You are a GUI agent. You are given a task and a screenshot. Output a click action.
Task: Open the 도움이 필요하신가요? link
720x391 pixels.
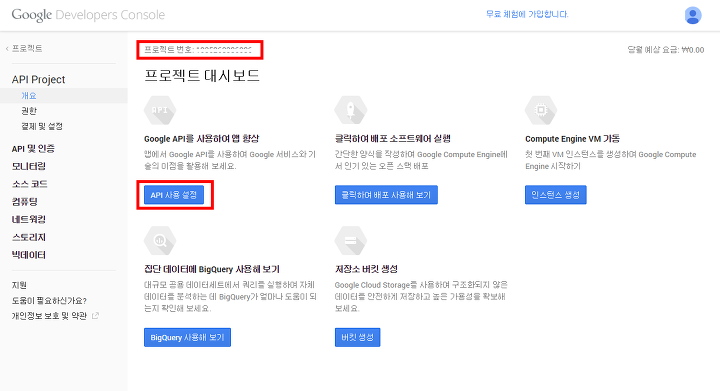pos(49,301)
